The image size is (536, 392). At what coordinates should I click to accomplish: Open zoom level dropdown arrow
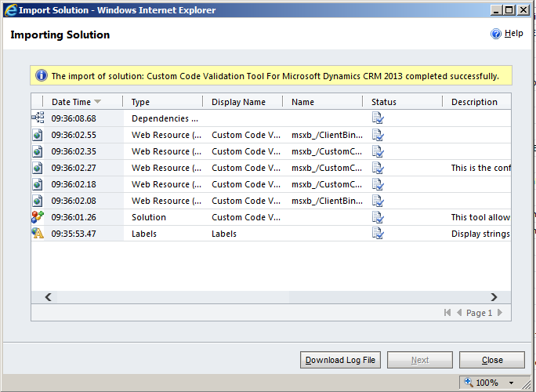click(x=512, y=383)
